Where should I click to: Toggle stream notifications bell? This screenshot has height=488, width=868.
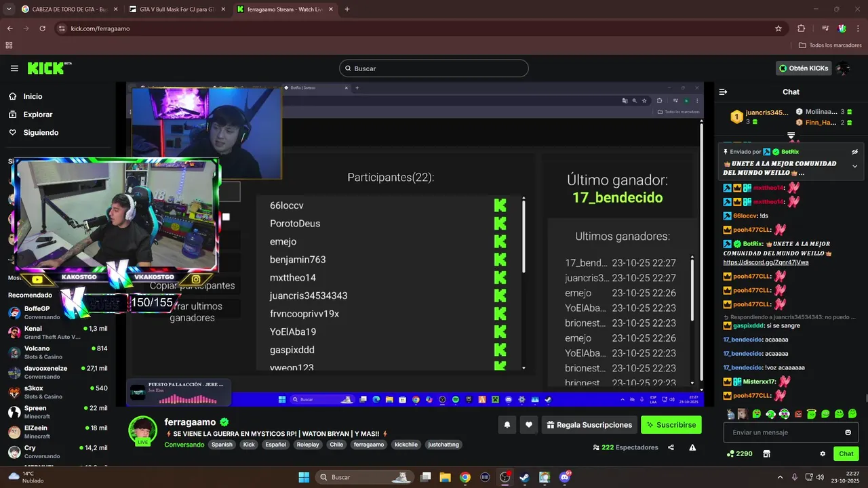click(507, 425)
